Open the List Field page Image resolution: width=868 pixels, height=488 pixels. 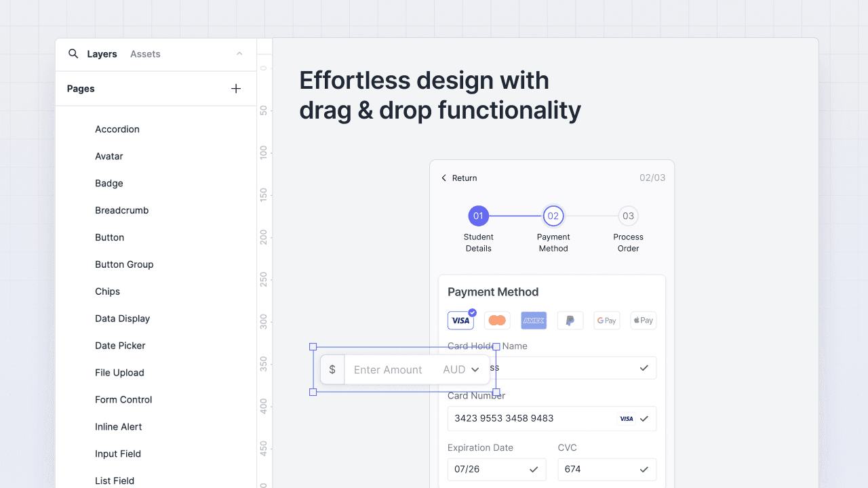coord(115,481)
